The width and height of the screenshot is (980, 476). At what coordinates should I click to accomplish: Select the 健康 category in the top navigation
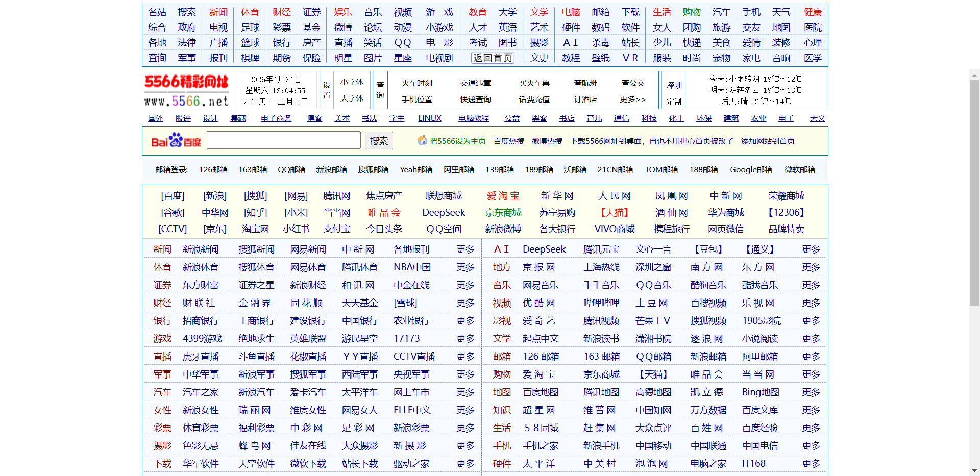click(x=812, y=12)
